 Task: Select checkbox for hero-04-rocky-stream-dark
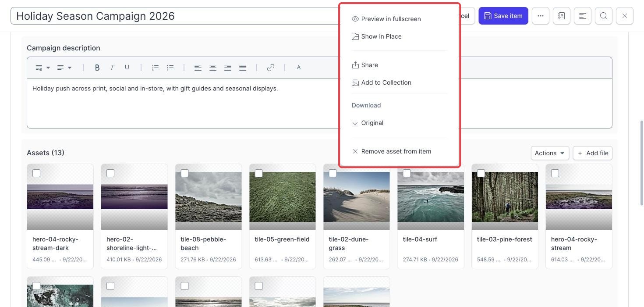tap(36, 173)
